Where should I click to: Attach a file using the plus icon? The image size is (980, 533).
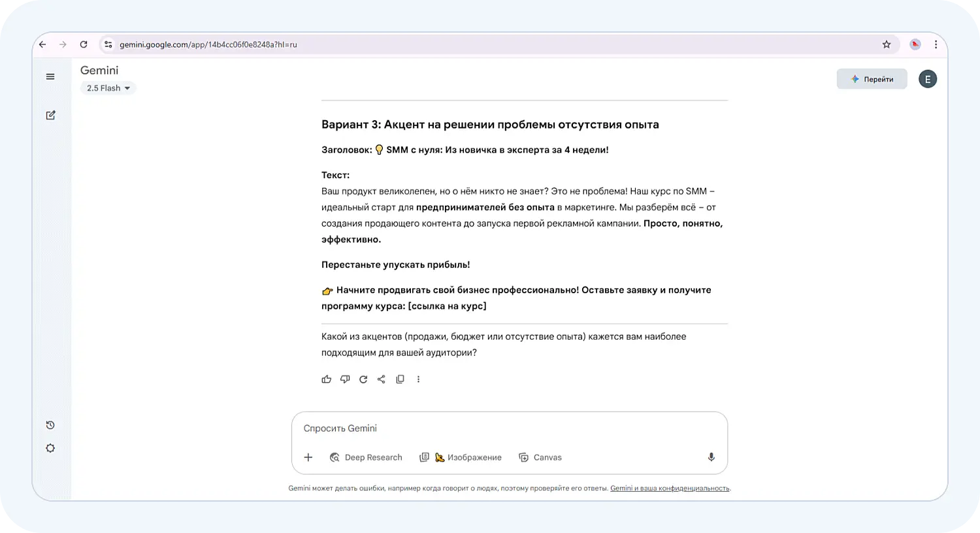[308, 457]
